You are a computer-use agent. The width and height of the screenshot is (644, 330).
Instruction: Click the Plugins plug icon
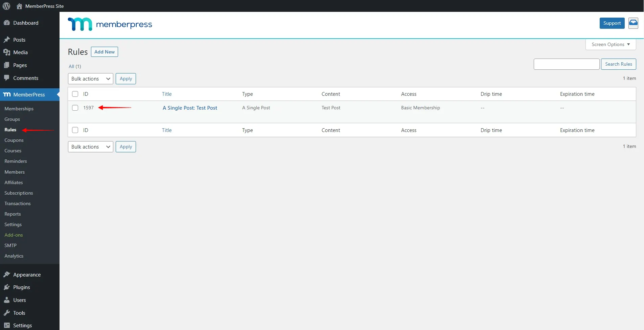[x=7, y=287]
